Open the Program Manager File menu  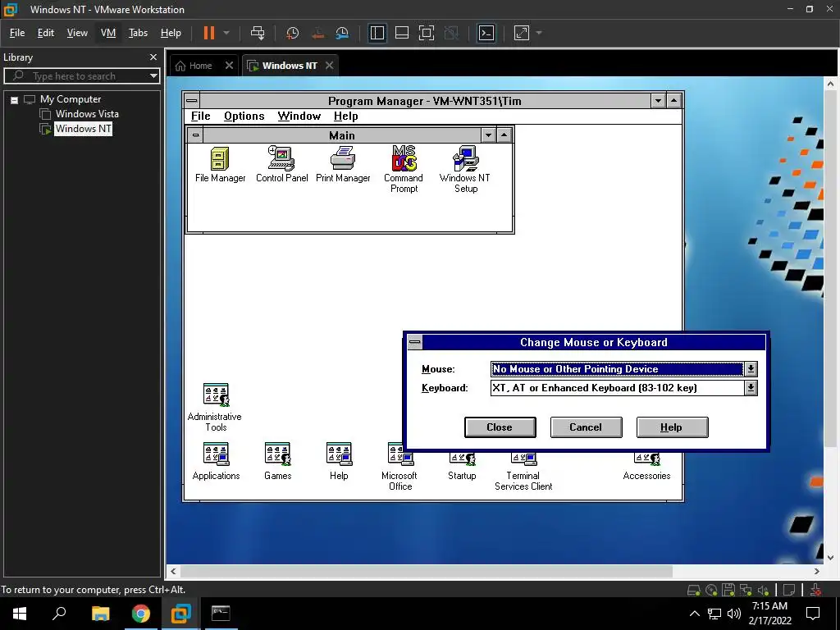point(201,116)
